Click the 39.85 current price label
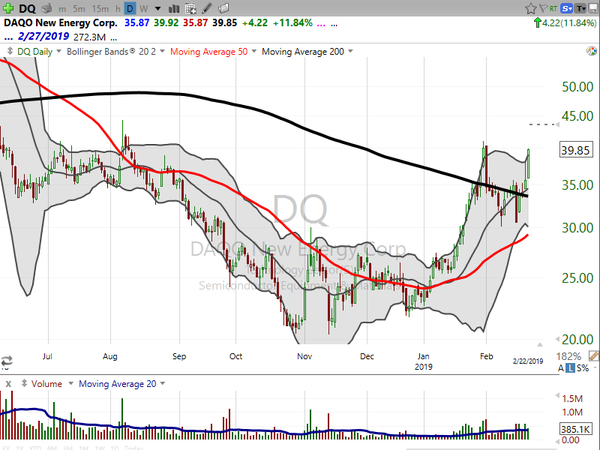The image size is (600, 450). [x=576, y=150]
